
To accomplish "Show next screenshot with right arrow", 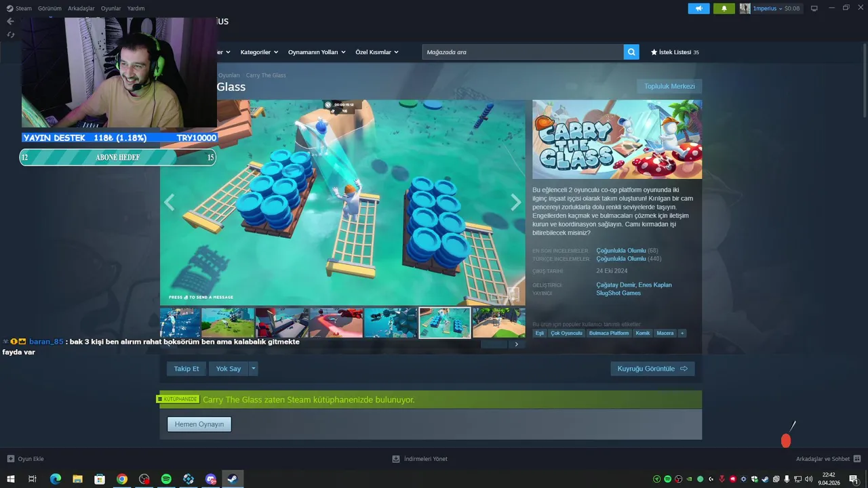I will 515,202.
